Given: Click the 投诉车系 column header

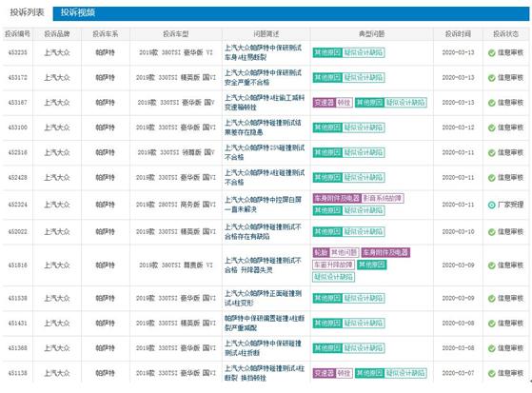Looking at the screenshot, I should 106,34.
